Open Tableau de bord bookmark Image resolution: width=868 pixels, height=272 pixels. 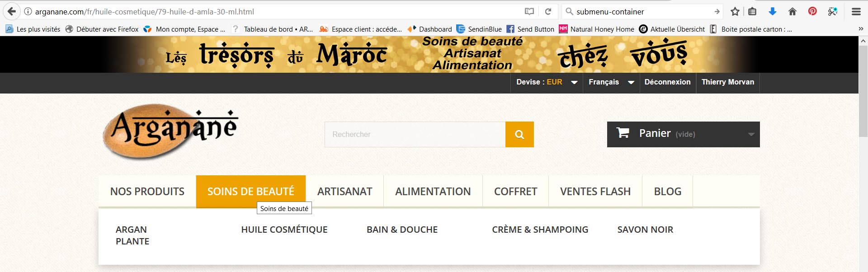(x=273, y=29)
